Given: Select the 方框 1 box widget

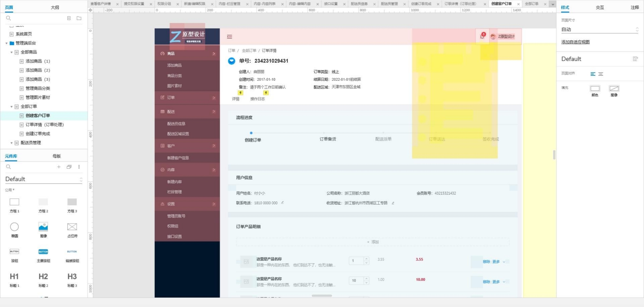Looking at the screenshot, I should (x=15, y=205).
